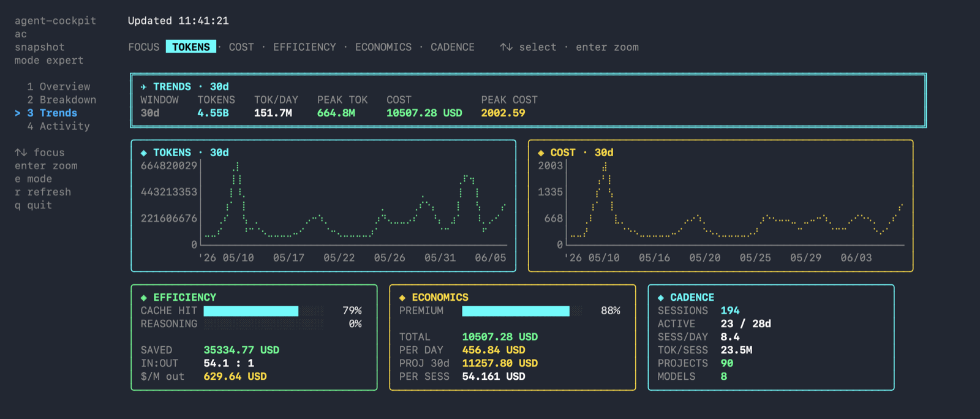Viewport: 980px width, 419px height.
Task: Click the diamond icon beside ECONOMICS
Action: click(x=402, y=298)
